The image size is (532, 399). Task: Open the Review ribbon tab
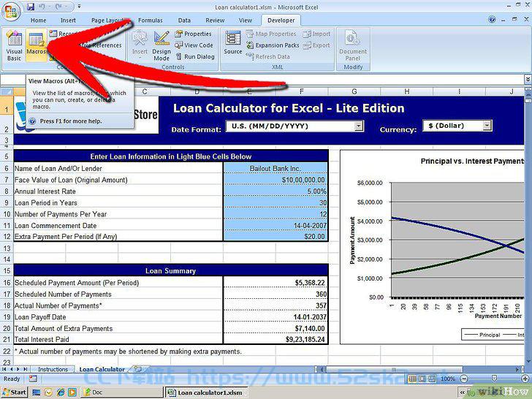pos(215,20)
